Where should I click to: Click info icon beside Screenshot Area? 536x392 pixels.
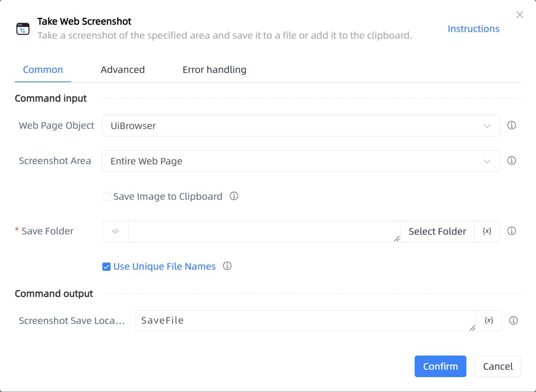coord(512,161)
